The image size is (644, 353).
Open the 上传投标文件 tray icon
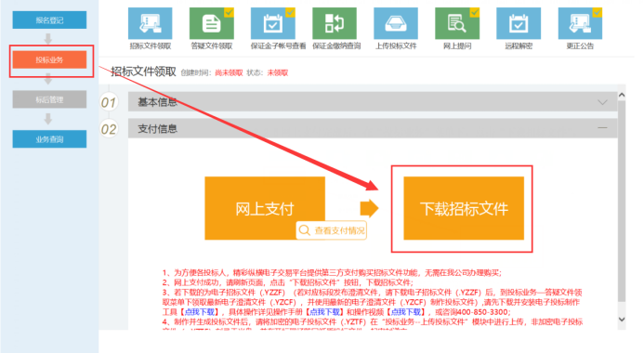pyautogui.click(x=396, y=23)
